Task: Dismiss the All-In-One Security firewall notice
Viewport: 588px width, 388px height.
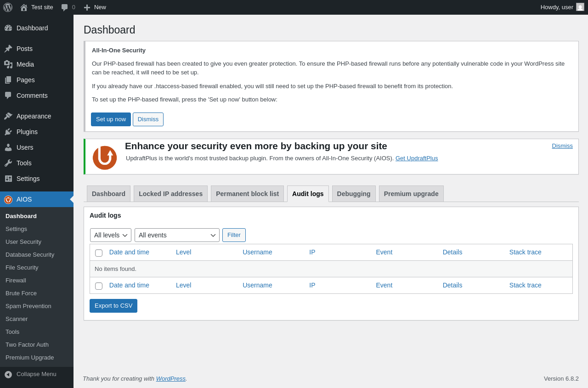Action: click(148, 119)
